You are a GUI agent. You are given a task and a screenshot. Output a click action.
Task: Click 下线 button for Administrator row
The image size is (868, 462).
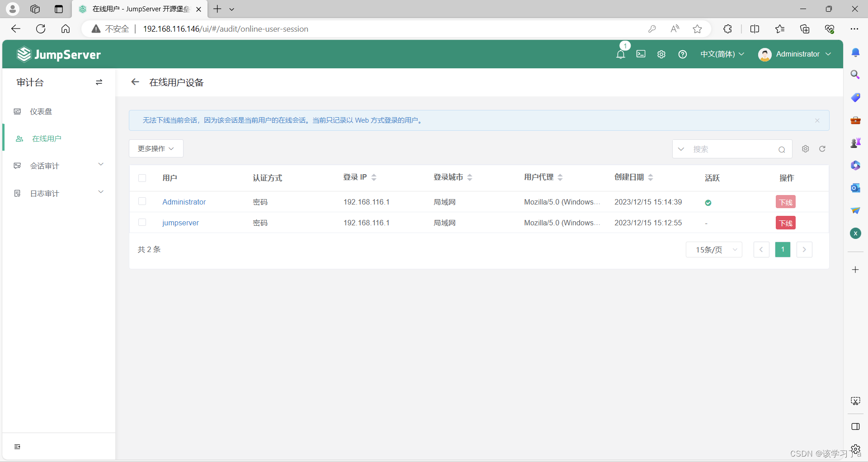pos(786,202)
